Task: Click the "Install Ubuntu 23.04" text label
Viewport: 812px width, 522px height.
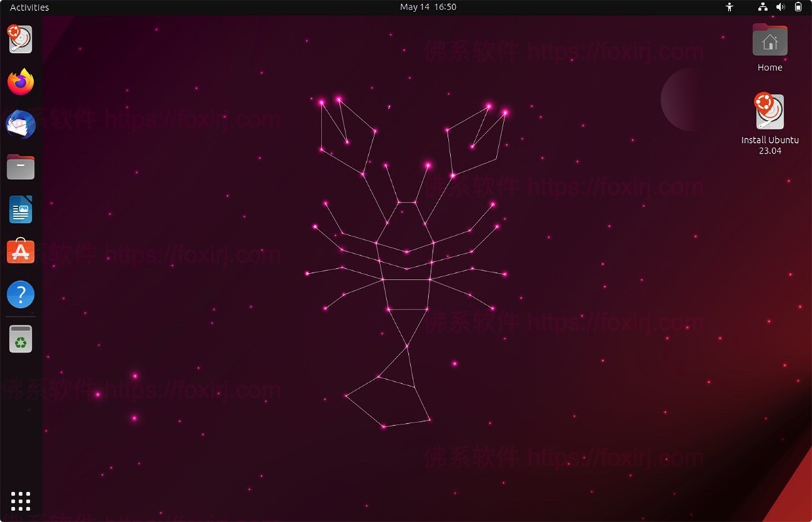Action: (x=769, y=145)
